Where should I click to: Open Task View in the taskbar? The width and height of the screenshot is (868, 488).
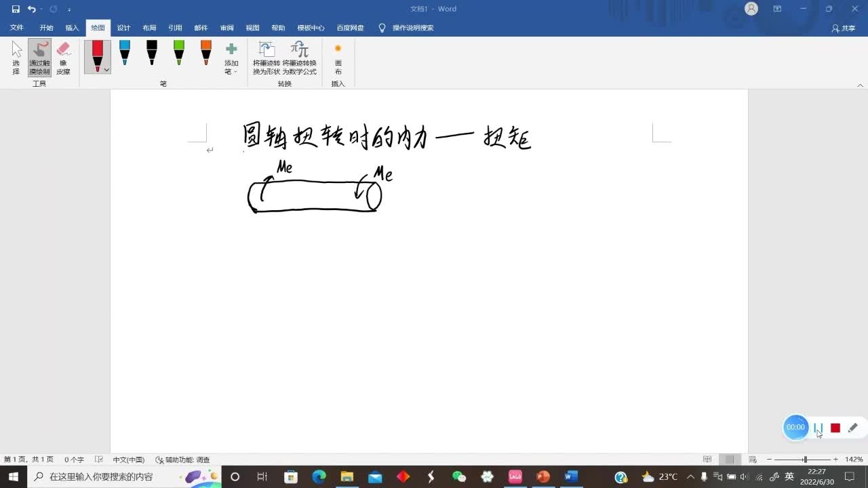(262, 476)
